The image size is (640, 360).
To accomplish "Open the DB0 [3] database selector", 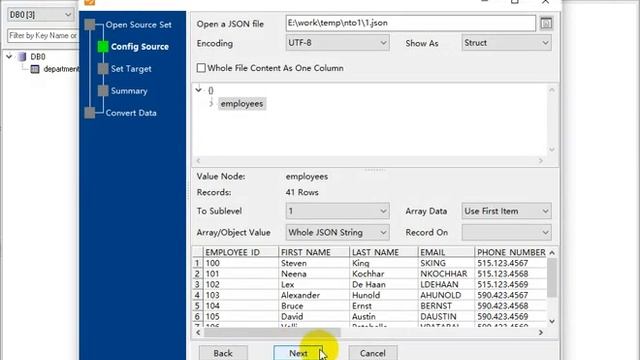I will tap(40, 15).
